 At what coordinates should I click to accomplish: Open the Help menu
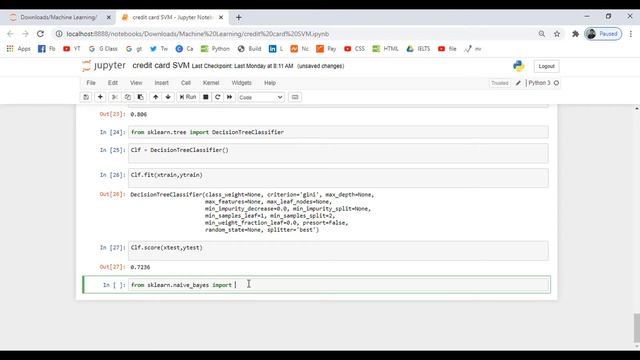[x=270, y=83]
